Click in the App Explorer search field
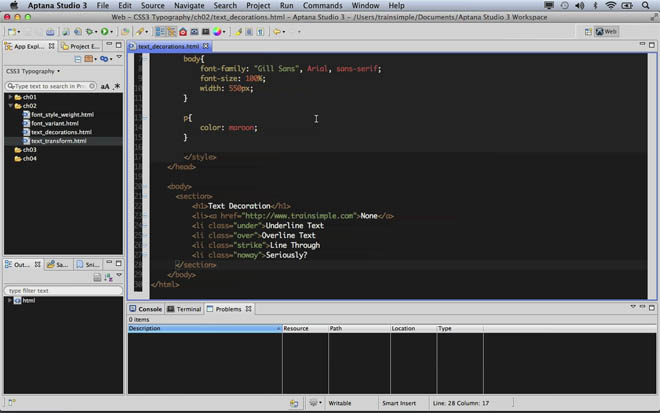This screenshot has width=660, height=413. point(51,86)
